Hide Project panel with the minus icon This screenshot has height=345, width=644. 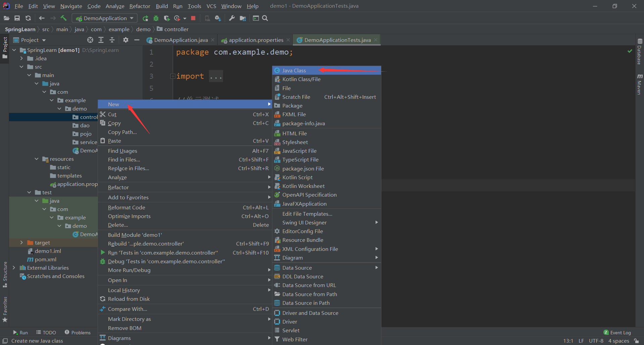click(x=137, y=40)
